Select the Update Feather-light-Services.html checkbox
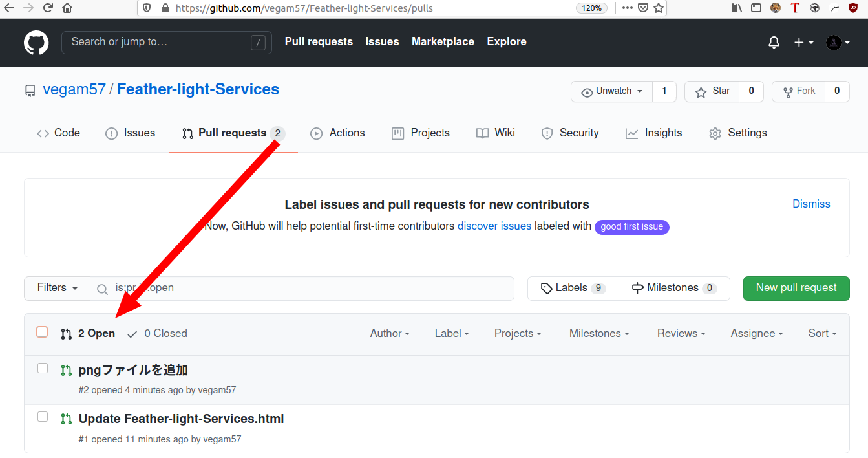The width and height of the screenshot is (868, 458). click(x=43, y=417)
